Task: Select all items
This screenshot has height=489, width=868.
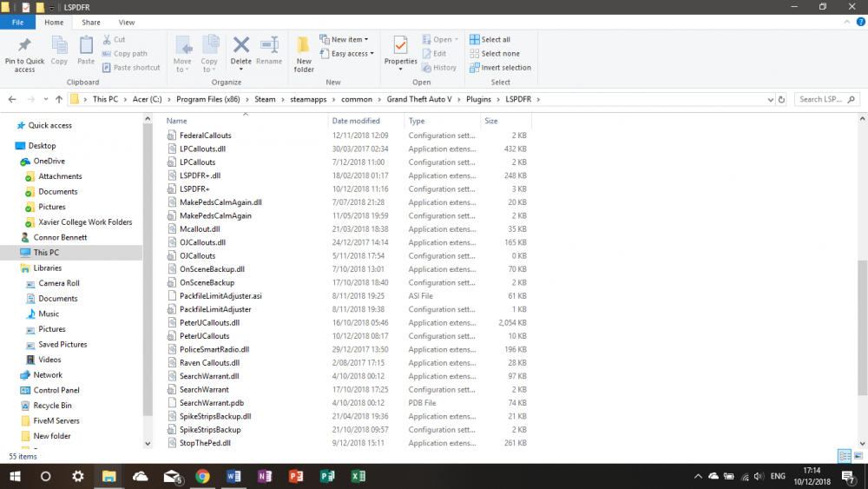Action: click(490, 39)
